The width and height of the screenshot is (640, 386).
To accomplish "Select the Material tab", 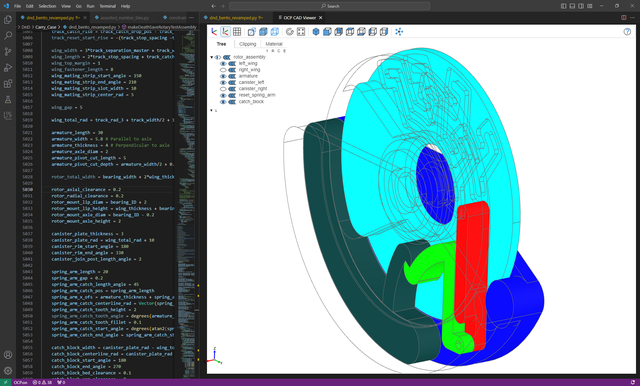I will coord(274,44).
